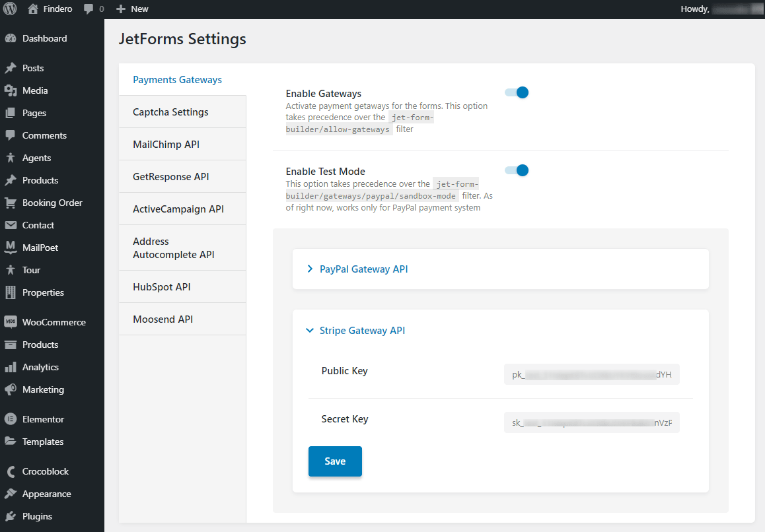Open Media library via its sidebar icon
Viewport: 765px width, 532px height.
pyautogui.click(x=10, y=90)
